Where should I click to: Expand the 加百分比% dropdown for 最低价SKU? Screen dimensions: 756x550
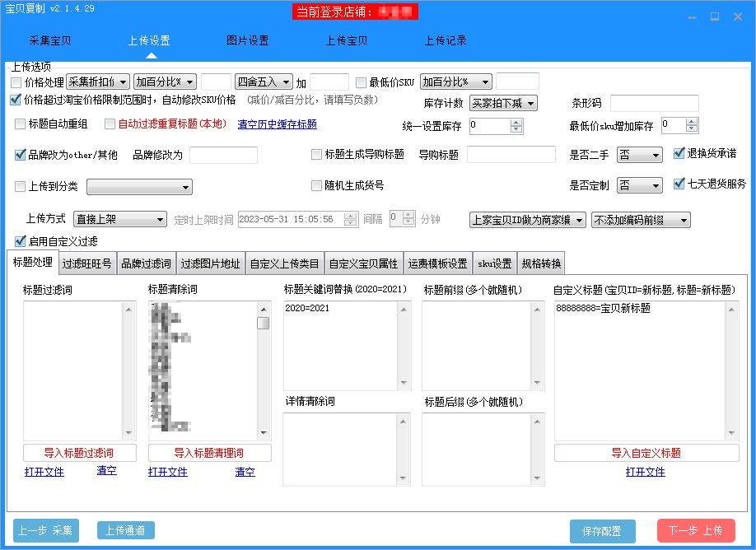pos(456,82)
